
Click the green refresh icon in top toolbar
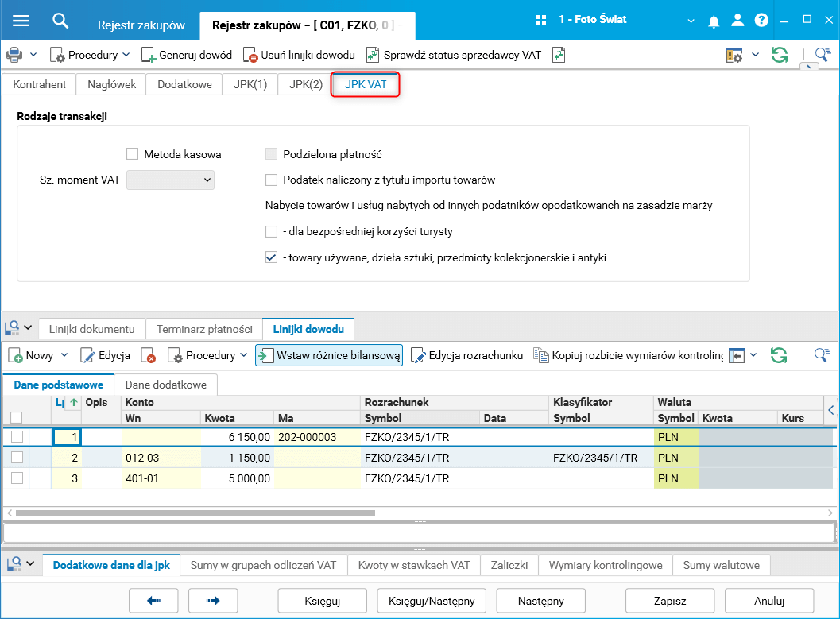(x=780, y=55)
